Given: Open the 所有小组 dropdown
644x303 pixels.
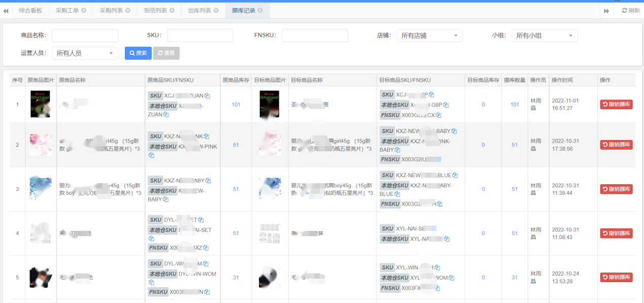Looking at the screenshot, I should point(545,35).
